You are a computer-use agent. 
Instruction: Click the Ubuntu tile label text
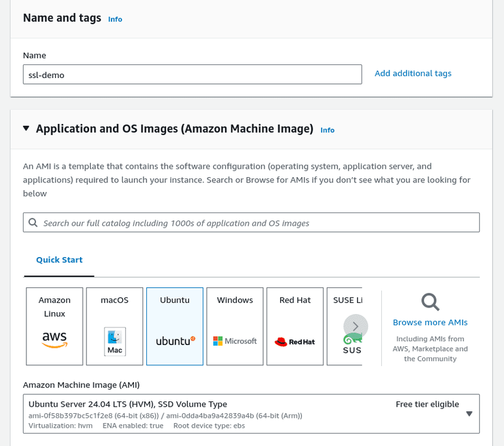click(175, 300)
